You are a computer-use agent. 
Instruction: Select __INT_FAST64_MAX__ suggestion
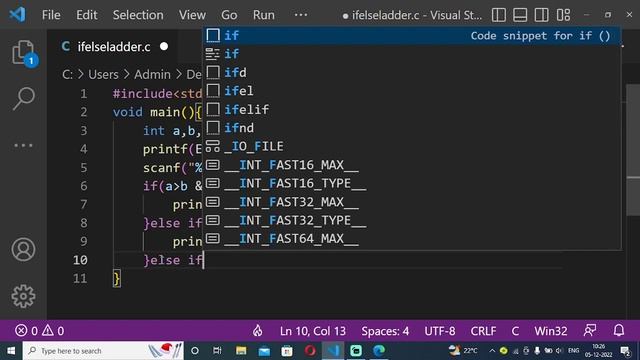[412, 239]
